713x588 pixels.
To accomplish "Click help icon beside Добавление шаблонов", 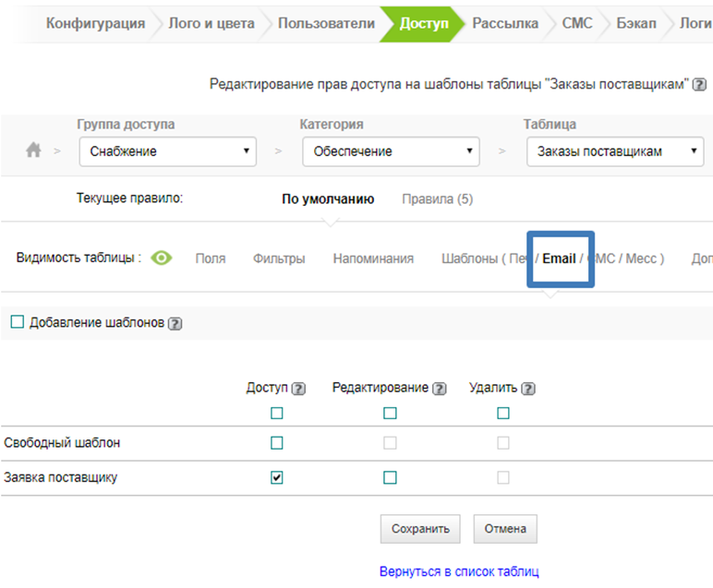I will (175, 323).
